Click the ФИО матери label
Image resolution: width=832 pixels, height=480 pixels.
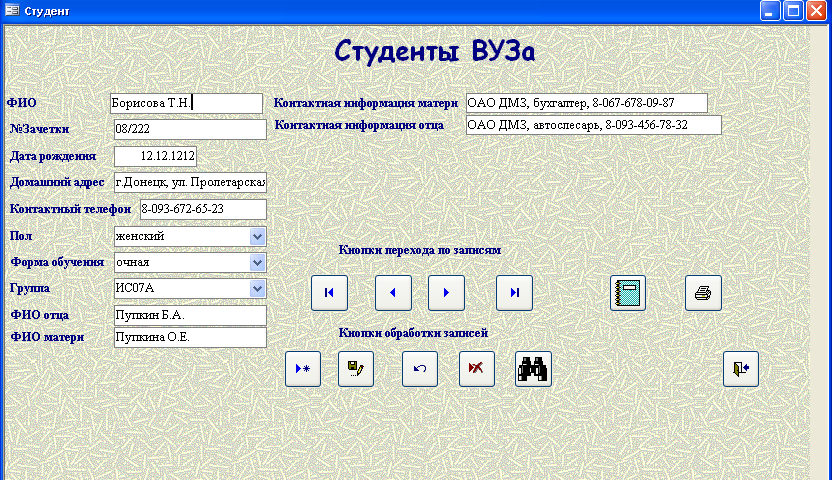tap(47, 338)
